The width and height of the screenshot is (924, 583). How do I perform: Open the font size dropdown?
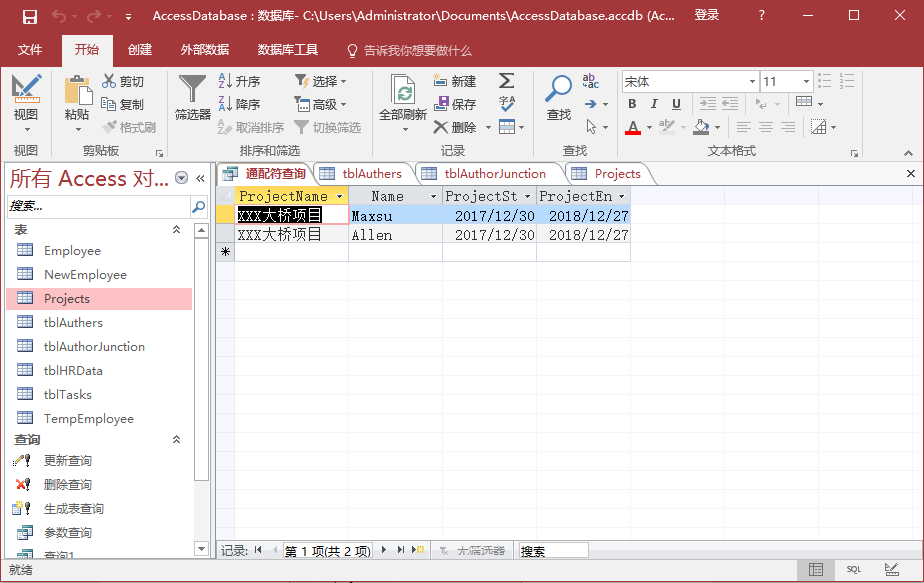pos(805,81)
